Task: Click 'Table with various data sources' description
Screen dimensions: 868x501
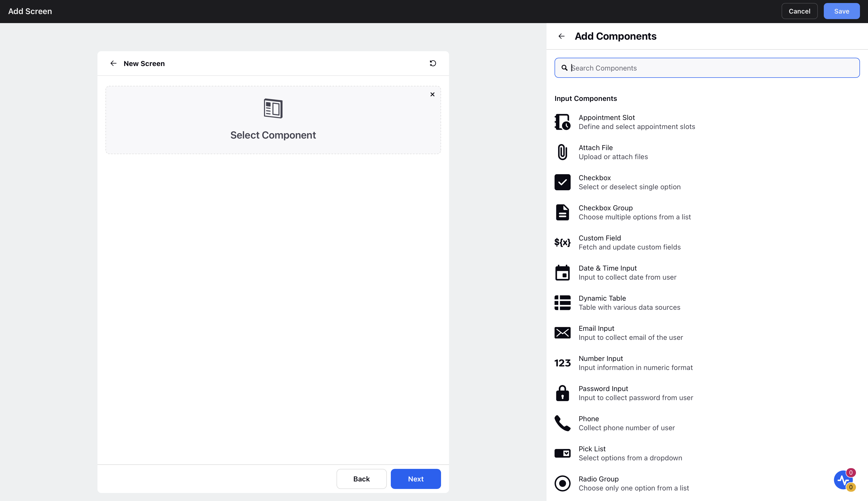Action: (x=629, y=307)
